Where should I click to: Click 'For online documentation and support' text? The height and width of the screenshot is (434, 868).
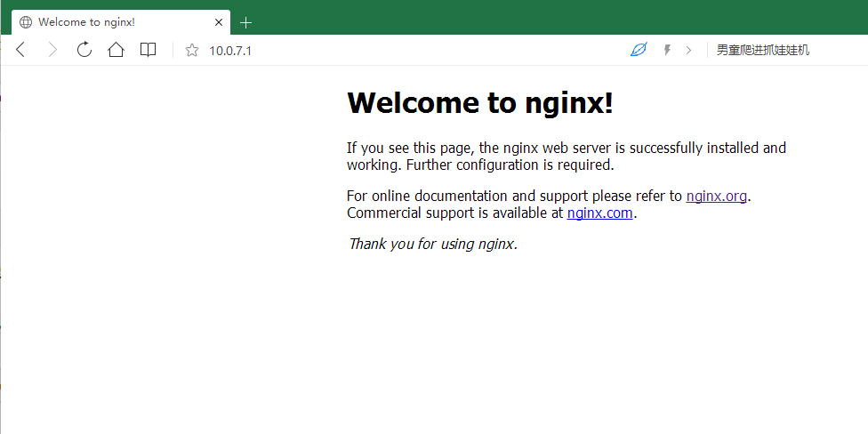point(469,197)
